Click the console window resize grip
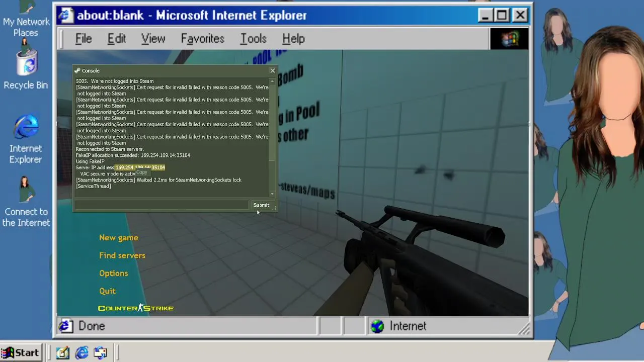 click(274, 208)
